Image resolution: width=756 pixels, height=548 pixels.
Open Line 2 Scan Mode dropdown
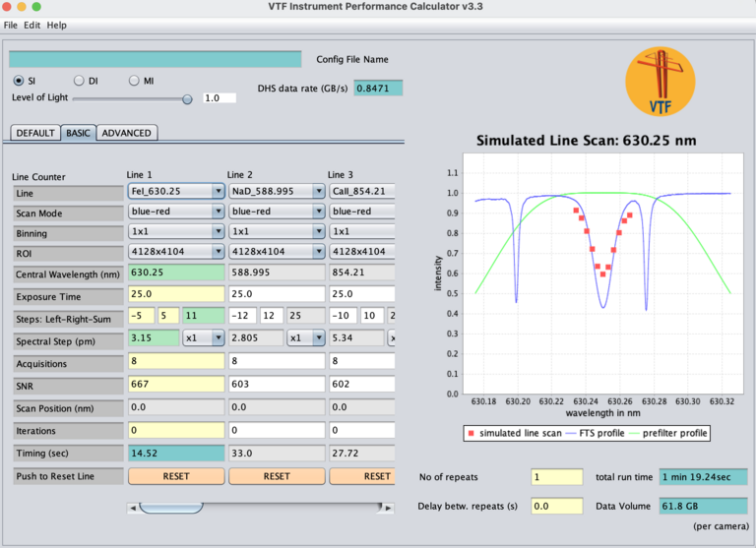(x=277, y=212)
